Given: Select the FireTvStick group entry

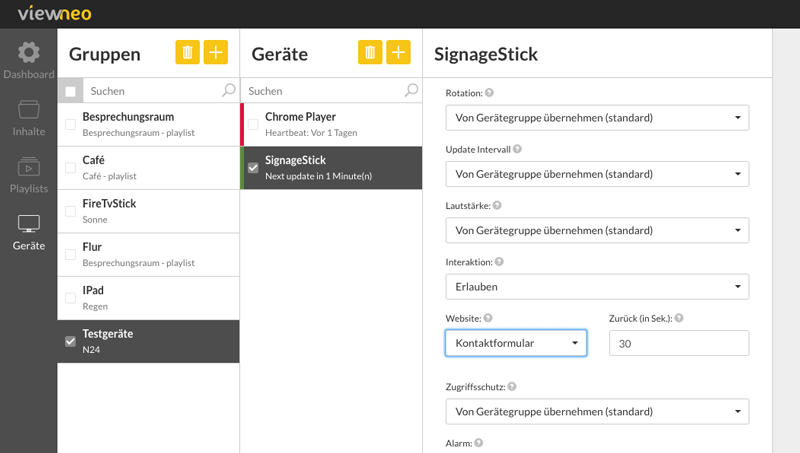Looking at the screenshot, I should [x=148, y=211].
